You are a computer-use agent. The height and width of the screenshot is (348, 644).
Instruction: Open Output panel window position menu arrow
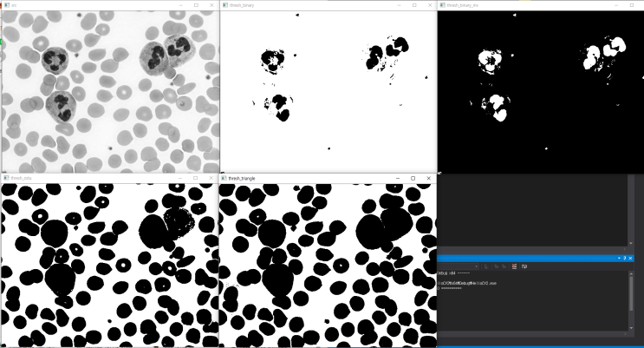620,258
